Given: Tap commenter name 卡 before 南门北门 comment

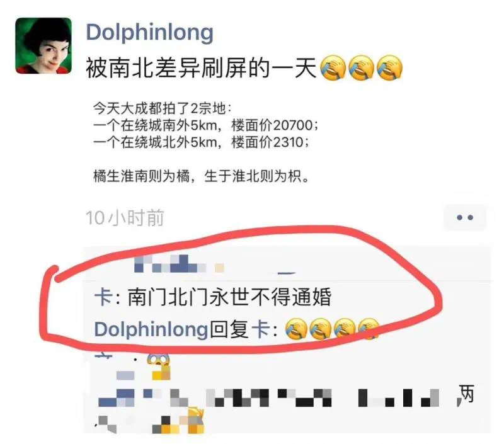Looking at the screenshot, I should 103,297.
